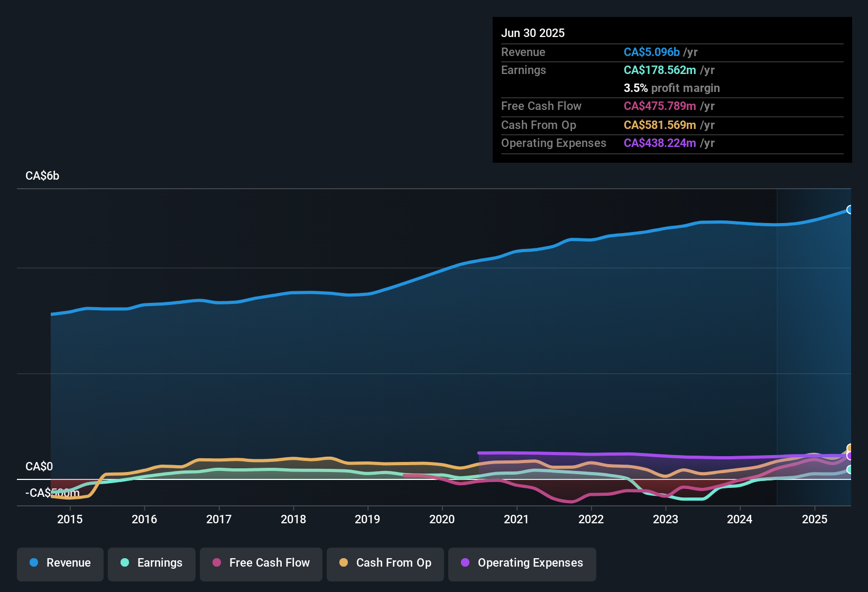The height and width of the screenshot is (592, 868).
Task: Toggle the Operating Expenses series visibility
Action: (522, 563)
